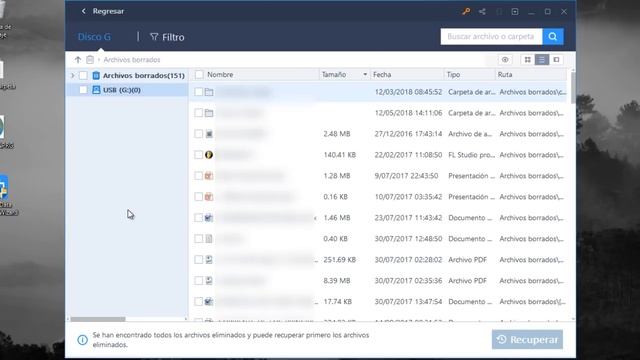Image resolution: width=640 pixels, height=360 pixels.
Task: Click the search magnifier button
Action: point(553,36)
